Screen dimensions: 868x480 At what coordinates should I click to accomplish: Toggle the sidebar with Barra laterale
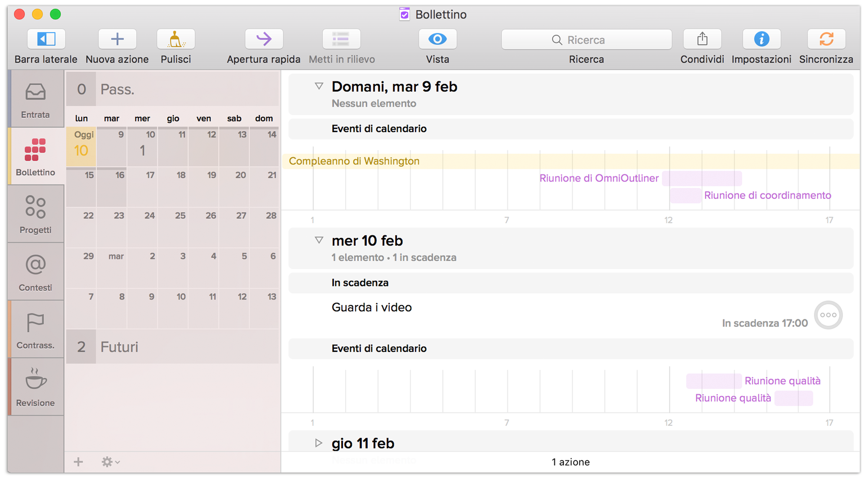(45, 39)
